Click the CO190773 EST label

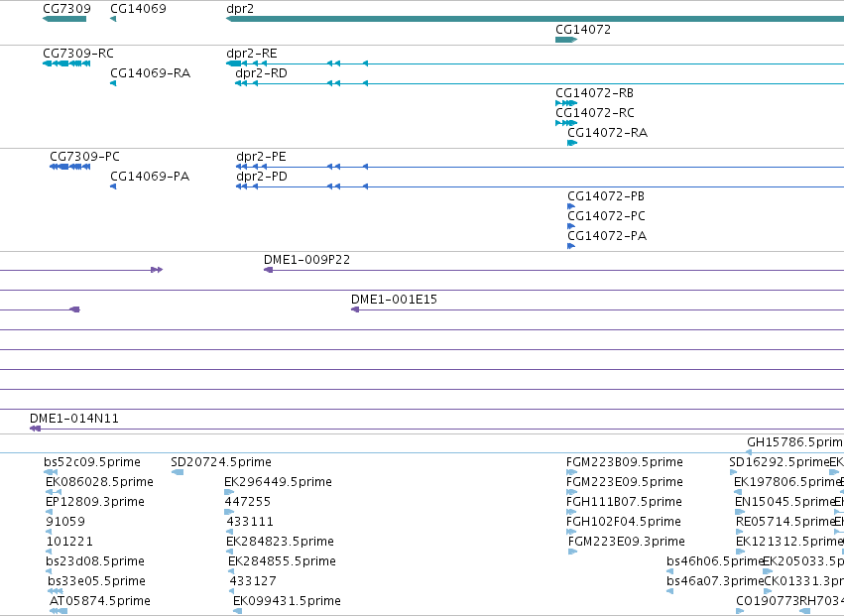coord(768,601)
